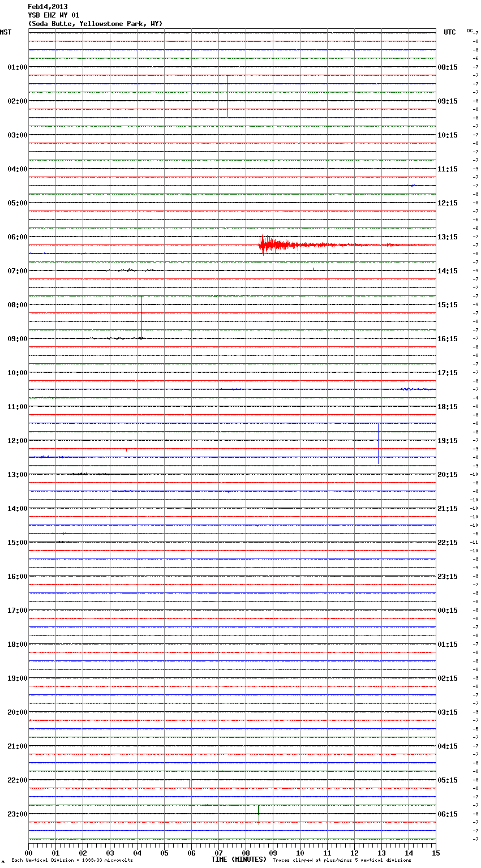Click the 06:00 MST time label
The width and height of the screenshot is (481, 868).
17,237
